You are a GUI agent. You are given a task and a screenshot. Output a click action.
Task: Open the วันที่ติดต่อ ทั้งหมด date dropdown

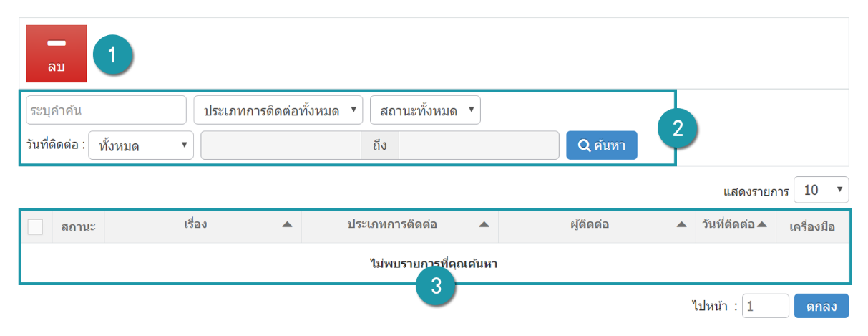pyautogui.click(x=142, y=145)
